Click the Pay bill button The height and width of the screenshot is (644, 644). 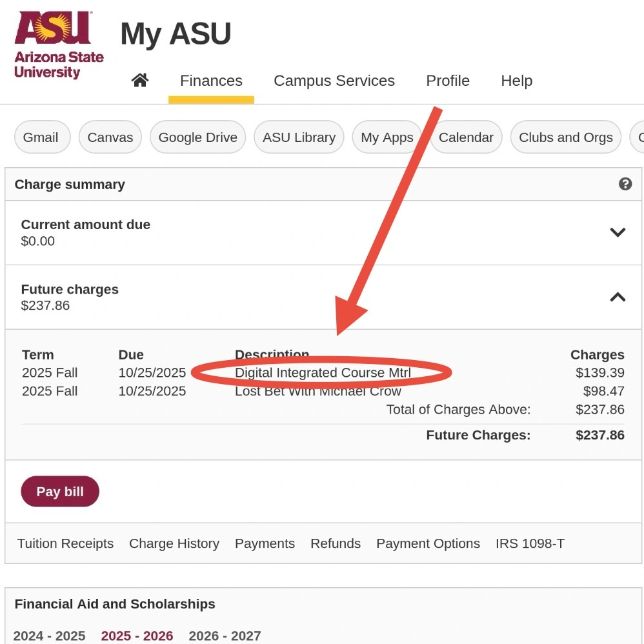click(60, 491)
